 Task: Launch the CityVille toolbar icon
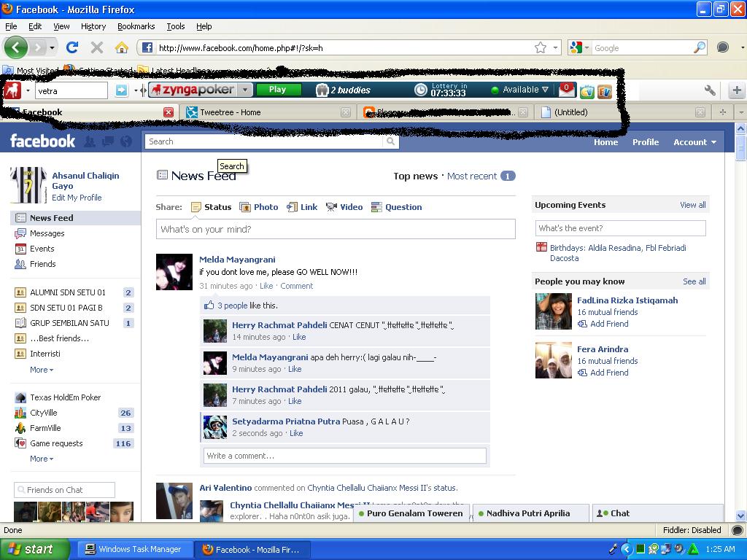pyautogui.click(x=587, y=91)
